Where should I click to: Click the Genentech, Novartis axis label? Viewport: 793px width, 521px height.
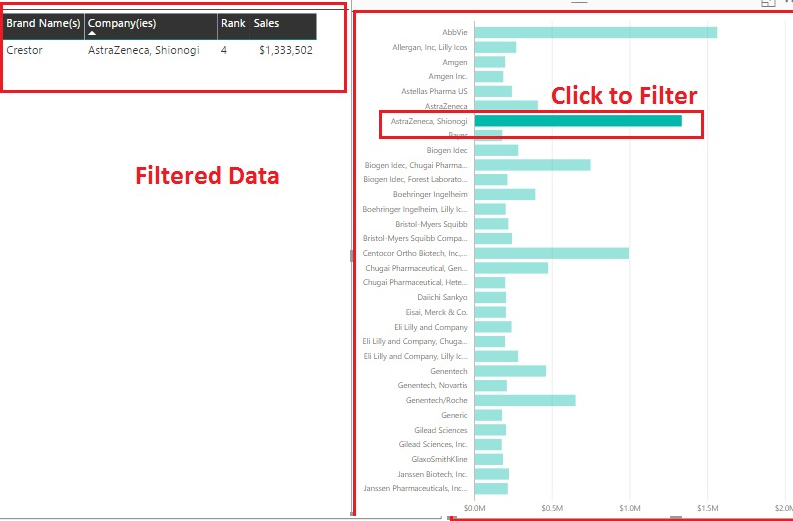(x=432, y=385)
